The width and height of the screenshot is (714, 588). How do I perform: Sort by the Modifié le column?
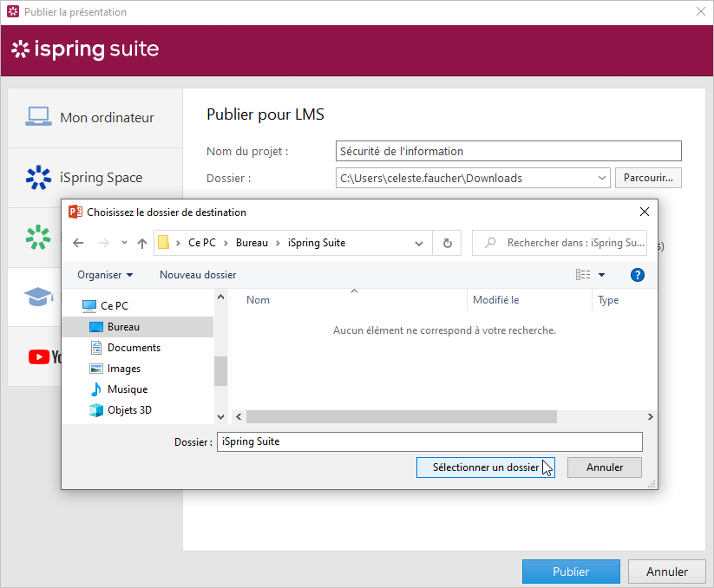pos(496,300)
